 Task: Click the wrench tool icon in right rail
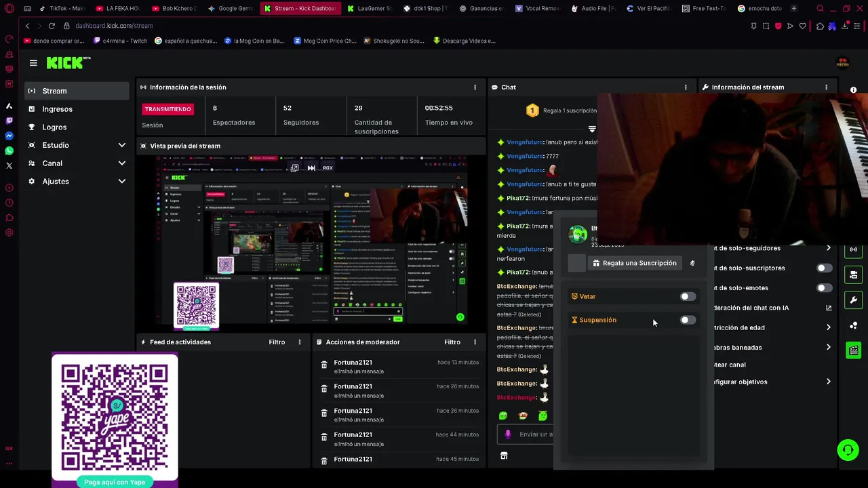(854, 300)
